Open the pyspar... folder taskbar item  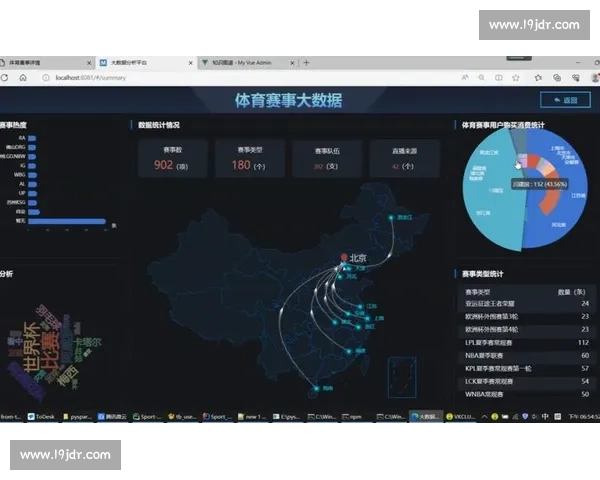77,416
